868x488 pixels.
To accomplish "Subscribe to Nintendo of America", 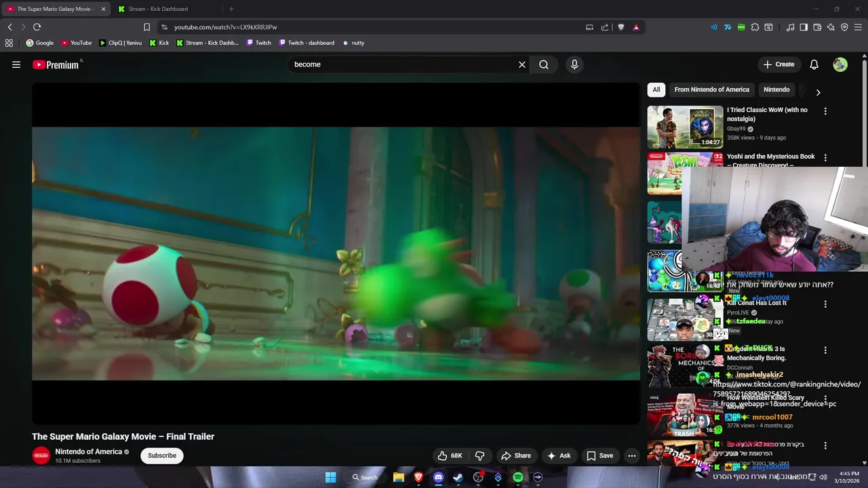I will (162, 455).
